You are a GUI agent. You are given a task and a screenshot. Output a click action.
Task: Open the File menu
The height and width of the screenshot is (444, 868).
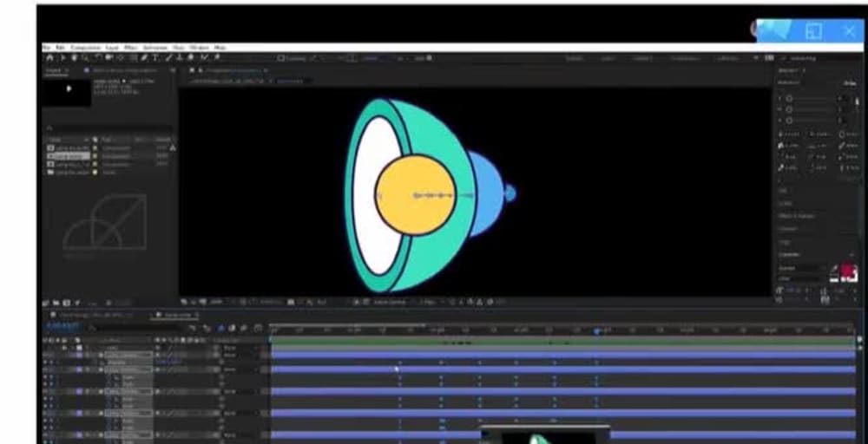(x=47, y=48)
